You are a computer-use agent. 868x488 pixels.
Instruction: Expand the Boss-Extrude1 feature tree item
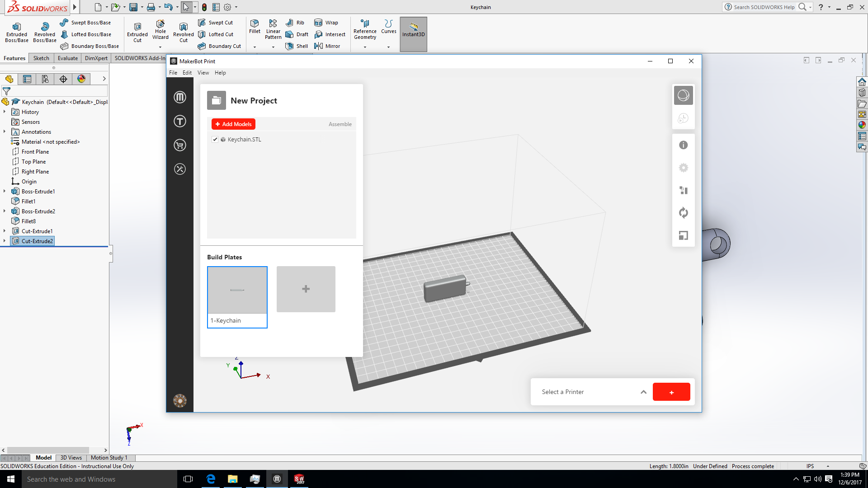pyautogui.click(x=4, y=191)
